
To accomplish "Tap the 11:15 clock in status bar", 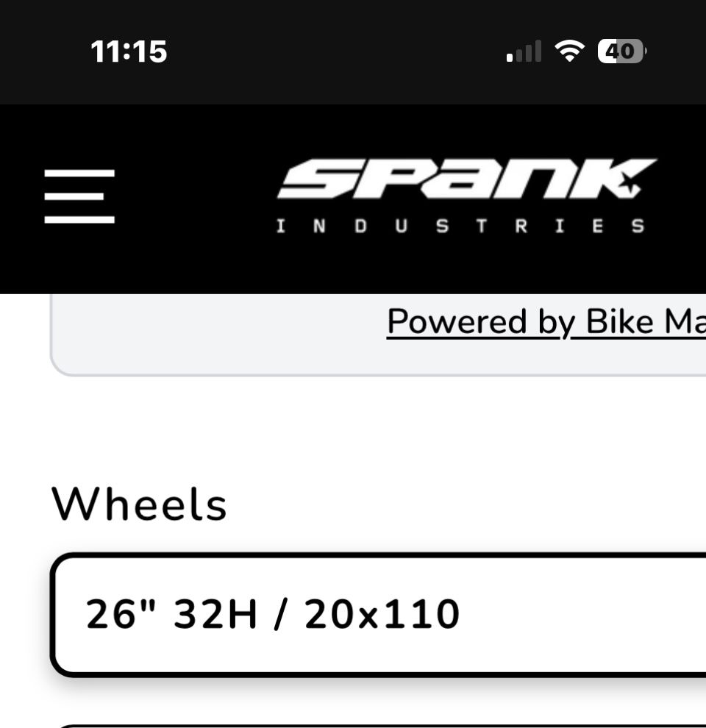I will point(129,51).
